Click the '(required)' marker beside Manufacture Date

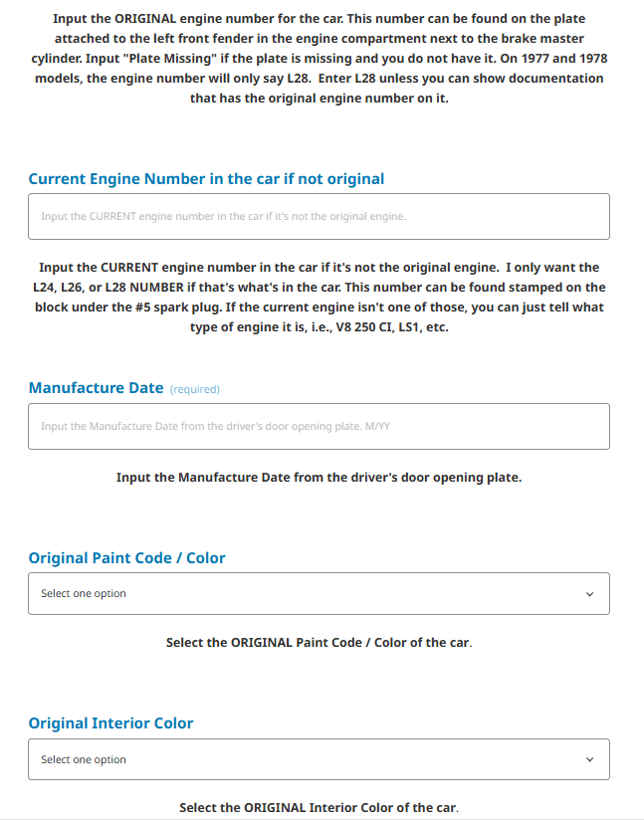195,389
